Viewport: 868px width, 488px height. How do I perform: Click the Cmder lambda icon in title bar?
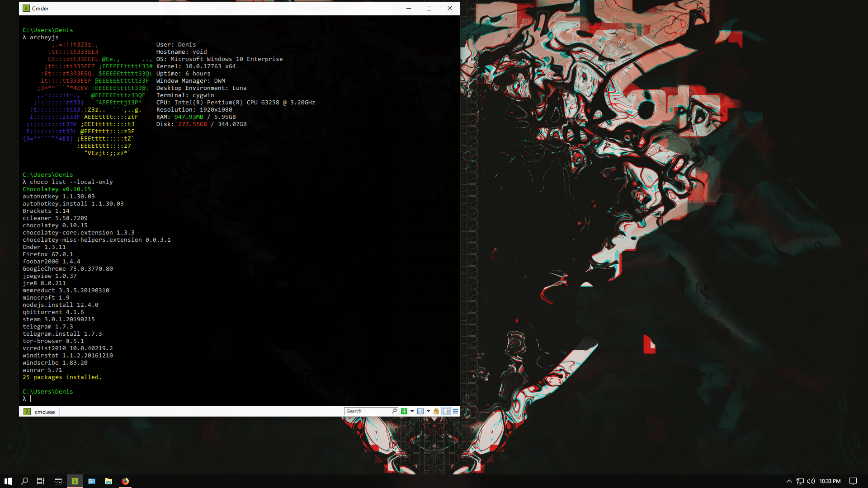click(26, 8)
